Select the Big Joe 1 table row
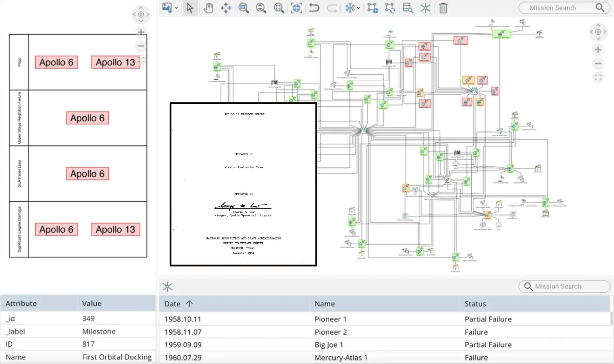The image size is (614, 364). (x=384, y=345)
